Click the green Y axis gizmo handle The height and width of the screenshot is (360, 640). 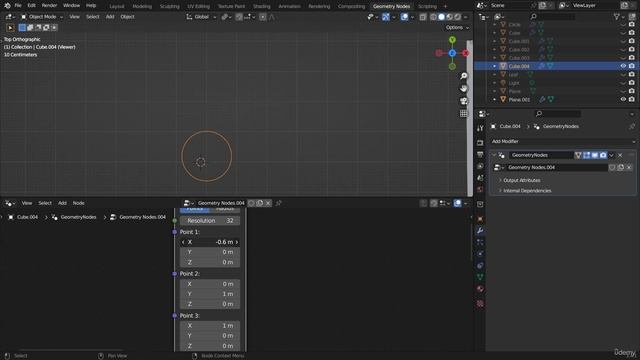point(452,40)
